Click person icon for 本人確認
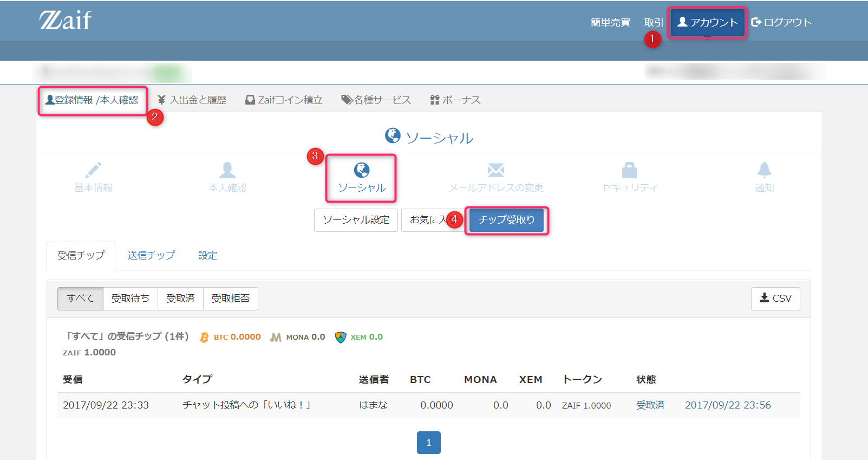Screen dimensions: 868x460 (x=227, y=170)
